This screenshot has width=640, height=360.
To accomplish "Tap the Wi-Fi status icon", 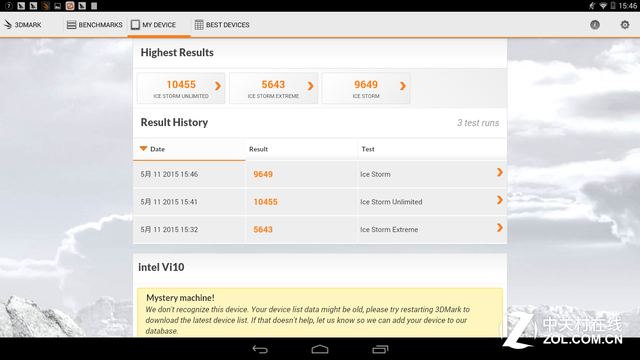I will coord(603,6).
